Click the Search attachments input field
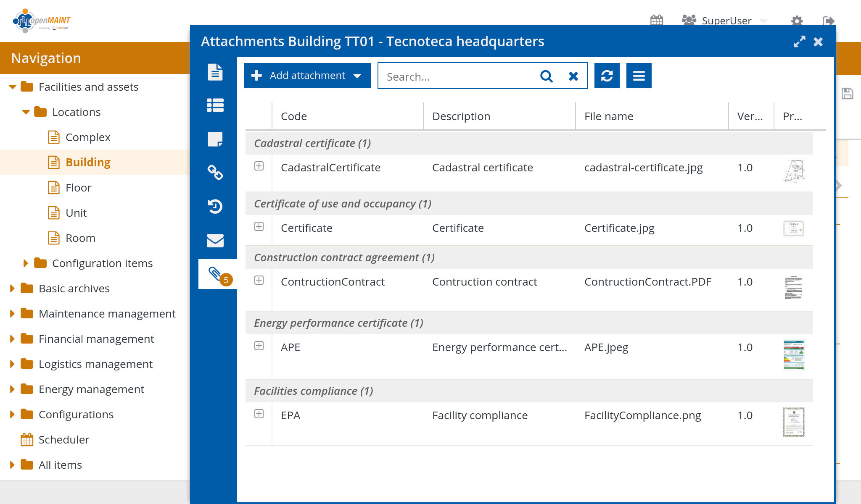This screenshot has width=861, height=504. (x=456, y=76)
